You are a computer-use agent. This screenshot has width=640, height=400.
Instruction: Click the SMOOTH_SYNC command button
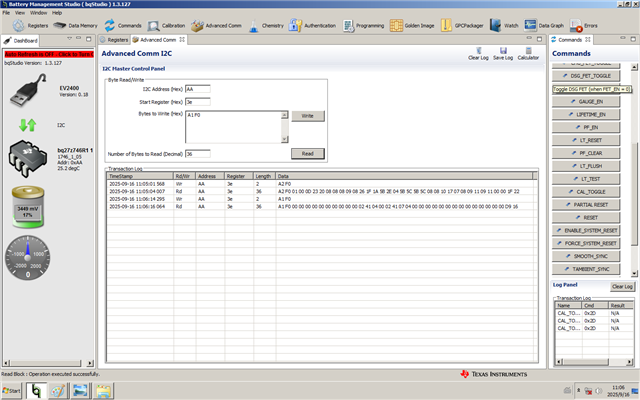click(586, 256)
